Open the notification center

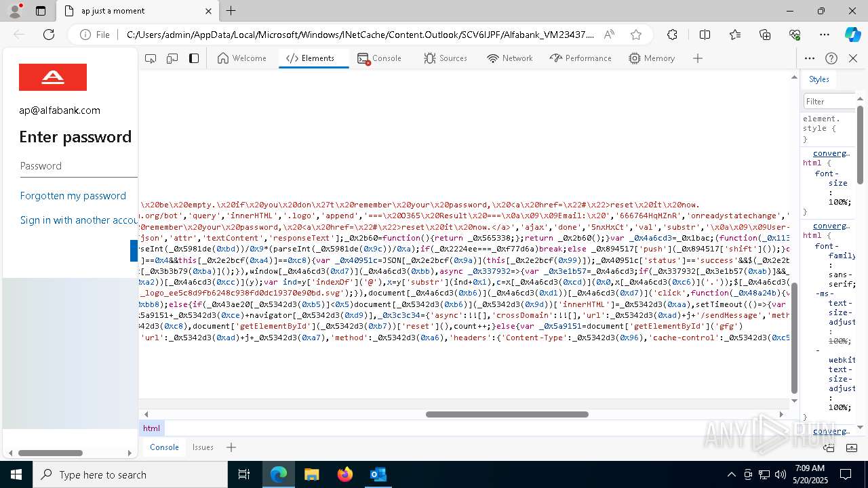click(x=846, y=474)
